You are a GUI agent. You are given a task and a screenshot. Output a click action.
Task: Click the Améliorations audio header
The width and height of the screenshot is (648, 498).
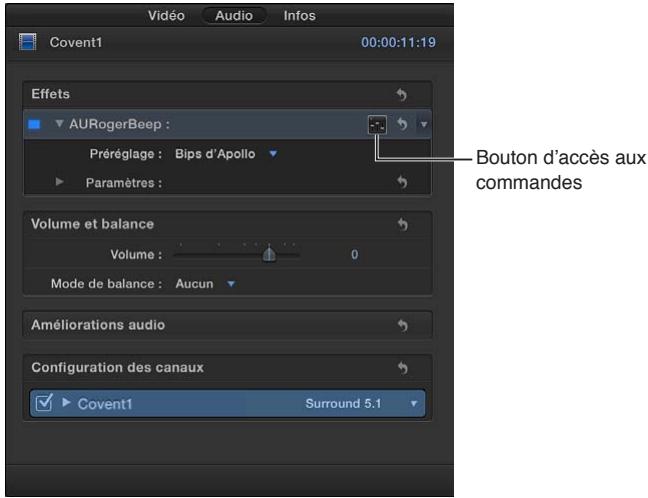pos(98,325)
